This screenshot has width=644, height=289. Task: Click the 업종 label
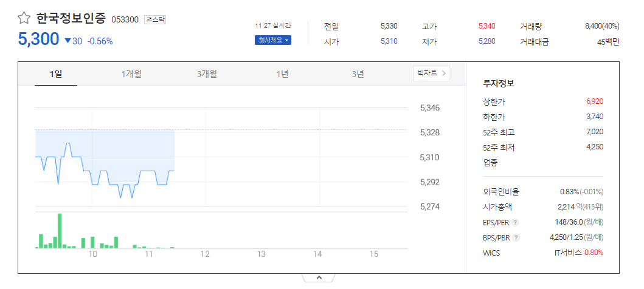(490, 162)
